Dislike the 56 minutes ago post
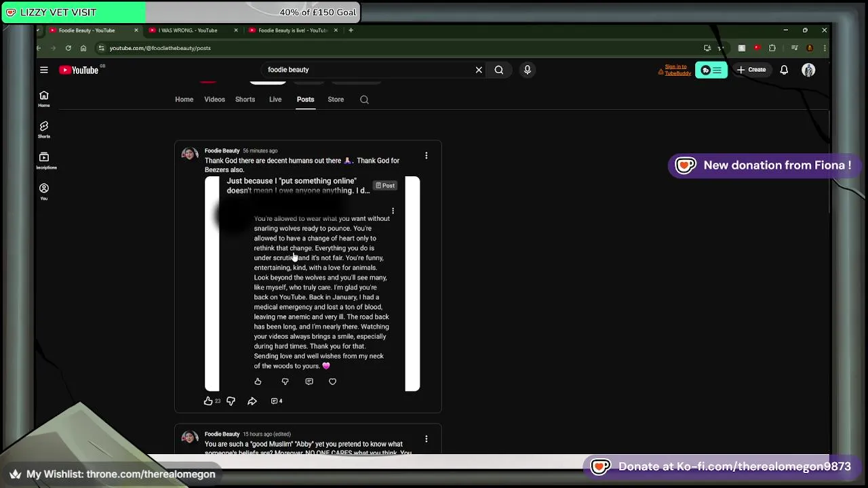868x488 pixels. point(231,401)
